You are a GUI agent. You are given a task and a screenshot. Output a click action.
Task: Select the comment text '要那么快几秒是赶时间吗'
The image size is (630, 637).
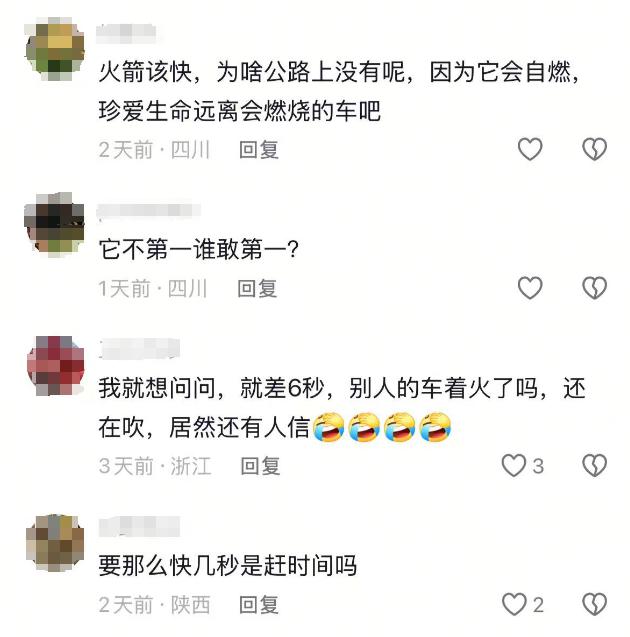click(228, 566)
